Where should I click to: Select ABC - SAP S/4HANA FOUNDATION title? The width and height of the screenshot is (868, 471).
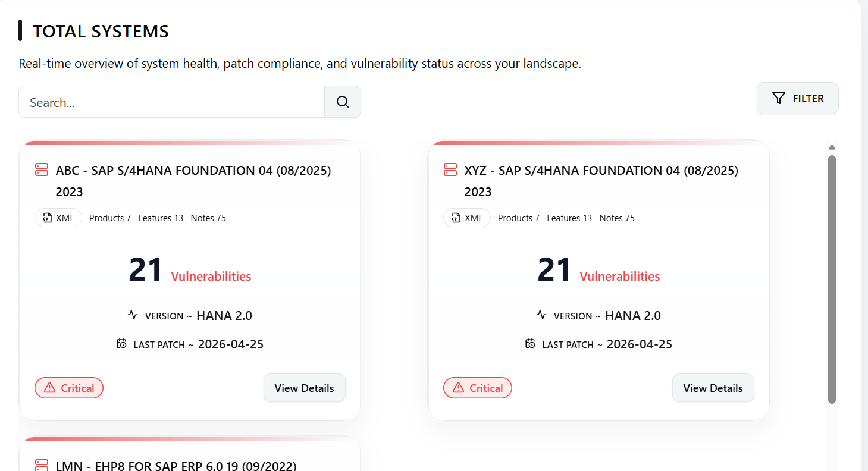(193, 181)
